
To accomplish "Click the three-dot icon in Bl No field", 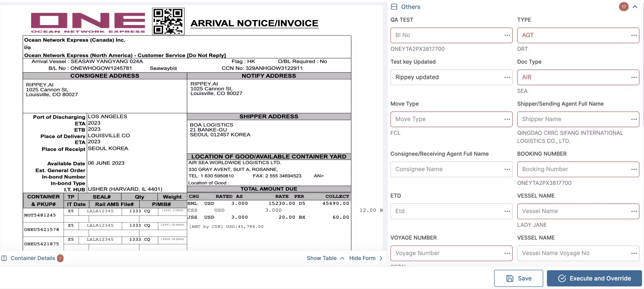I will (x=507, y=35).
